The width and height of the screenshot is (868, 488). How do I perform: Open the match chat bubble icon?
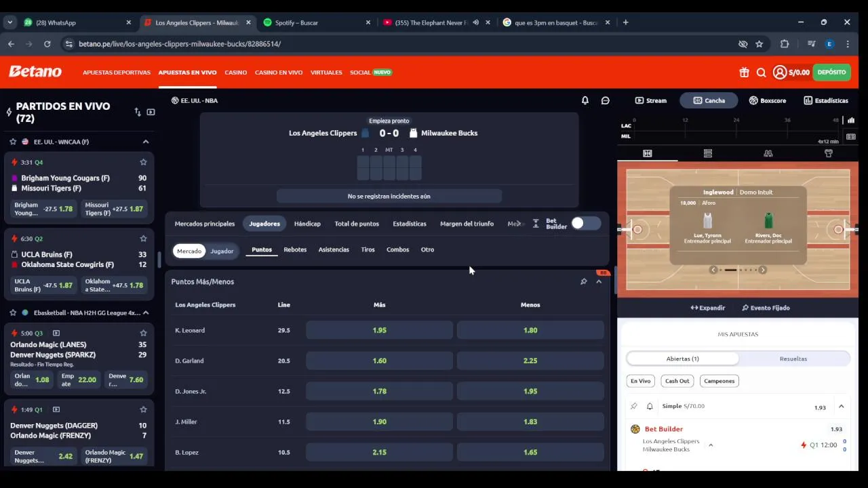[606, 100]
